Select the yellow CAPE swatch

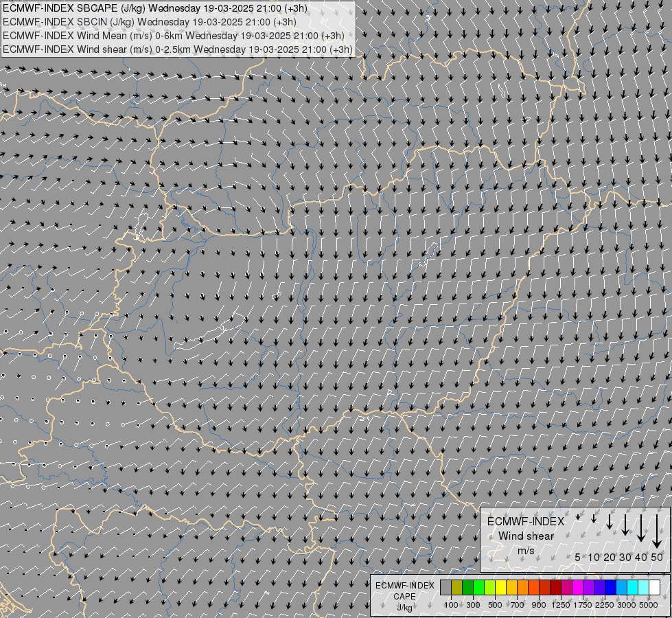pyautogui.click(x=500, y=588)
